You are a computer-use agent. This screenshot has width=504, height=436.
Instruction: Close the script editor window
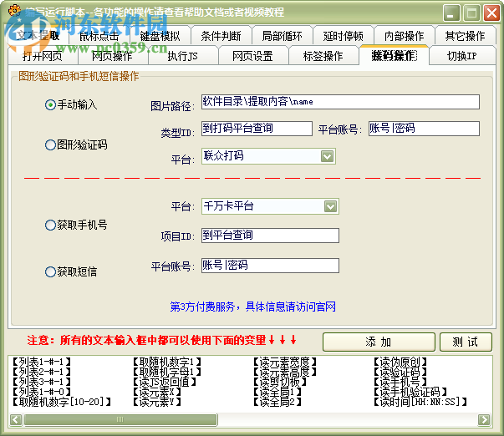(x=491, y=13)
